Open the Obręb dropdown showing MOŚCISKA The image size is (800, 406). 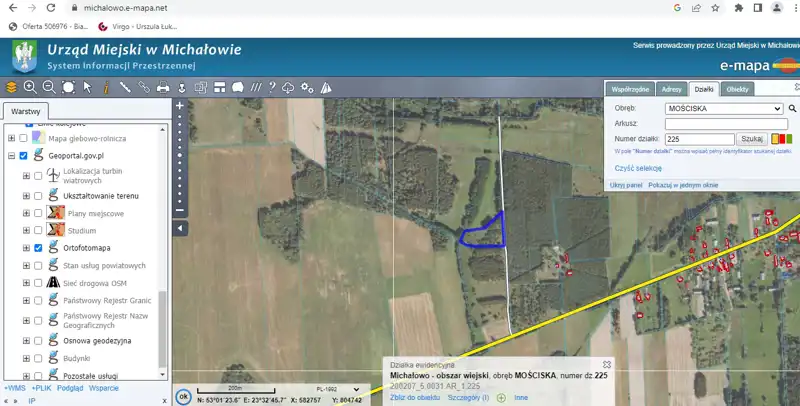pyautogui.click(x=723, y=108)
